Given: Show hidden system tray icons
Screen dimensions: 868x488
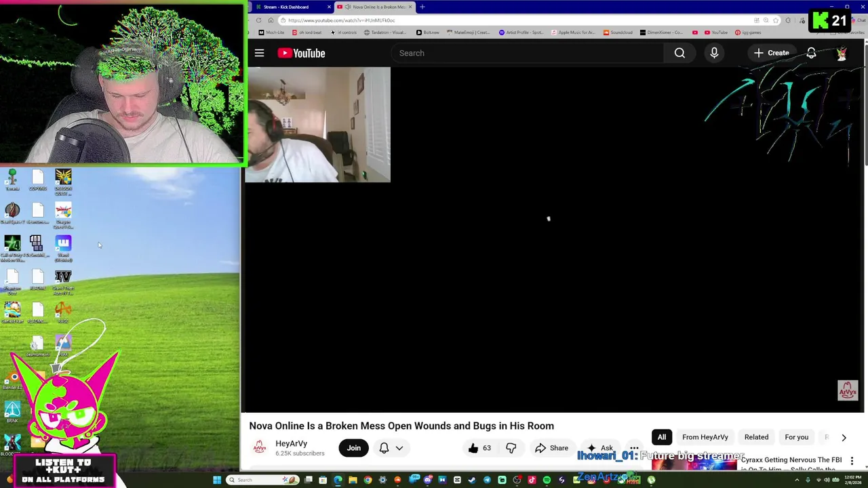Looking at the screenshot, I should coord(797,480).
